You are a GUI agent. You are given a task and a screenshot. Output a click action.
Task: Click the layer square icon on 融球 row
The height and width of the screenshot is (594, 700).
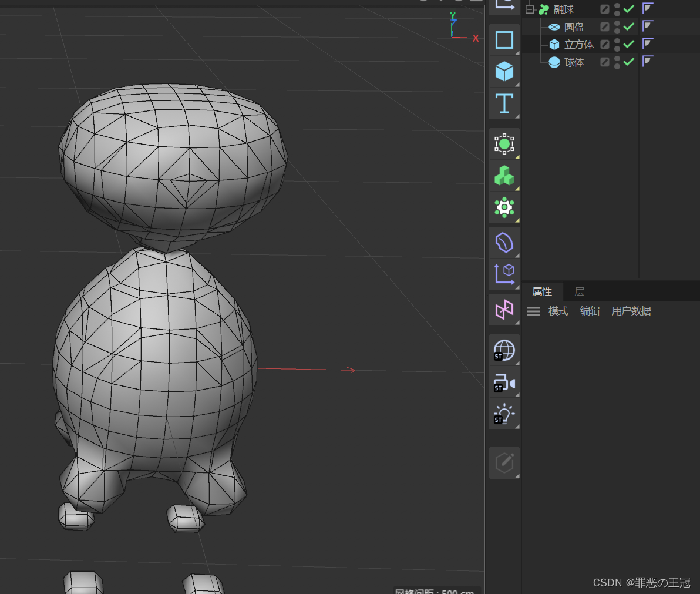point(604,9)
